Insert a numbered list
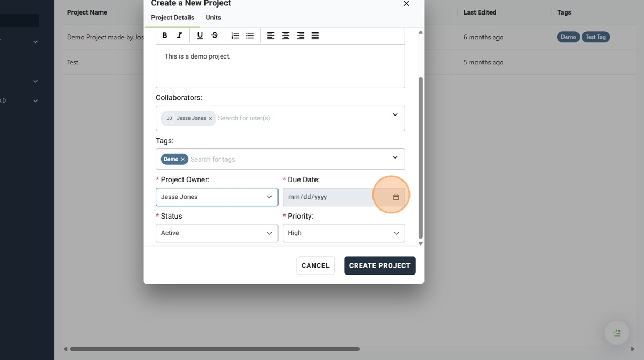 coord(235,35)
